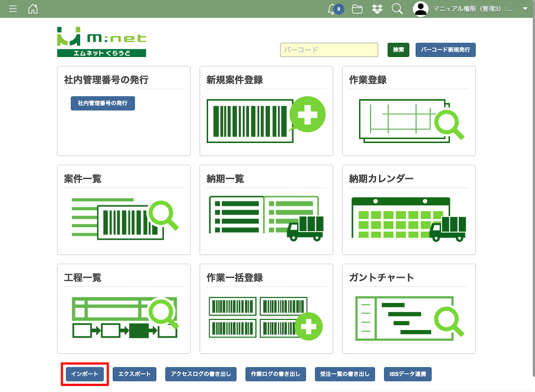Expand the user account dropdown arrow
The width and height of the screenshot is (535, 392).
click(x=525, y=9)
